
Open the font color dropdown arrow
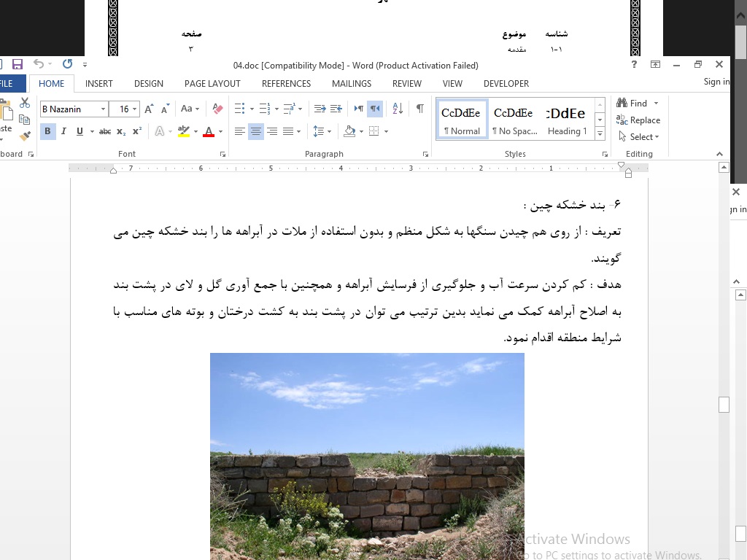coord(222,132)
